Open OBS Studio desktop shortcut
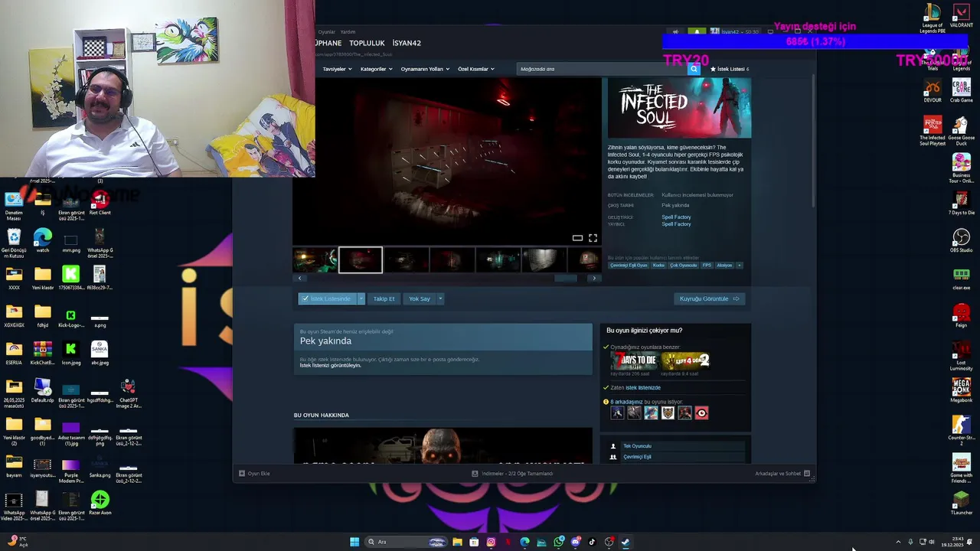This screenshot has width=980, height=551. pos(961,240)
